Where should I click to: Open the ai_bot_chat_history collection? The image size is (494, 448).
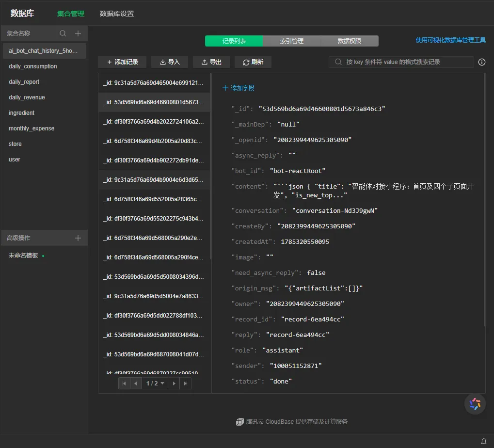[45, 51]
